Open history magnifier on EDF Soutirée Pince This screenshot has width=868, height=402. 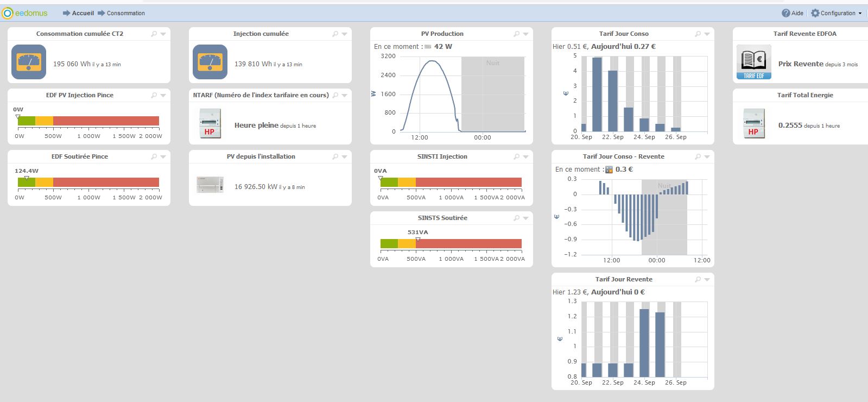[154, 156]
